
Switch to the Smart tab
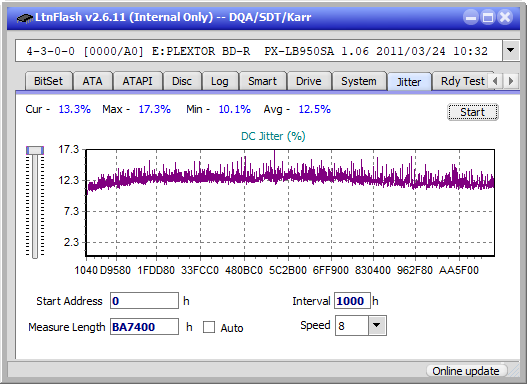(x=262, y=81)
